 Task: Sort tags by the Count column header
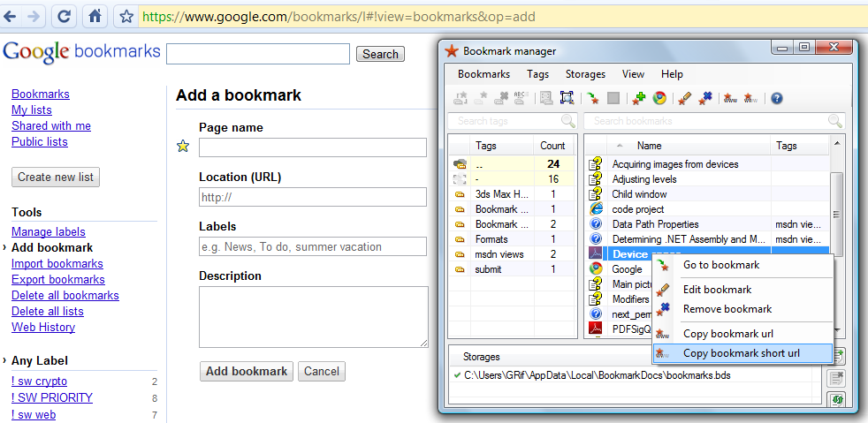(552, 146)
